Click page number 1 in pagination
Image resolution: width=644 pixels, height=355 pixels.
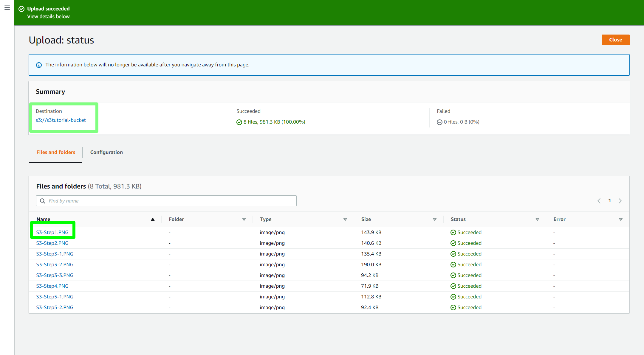pos(610,201)
